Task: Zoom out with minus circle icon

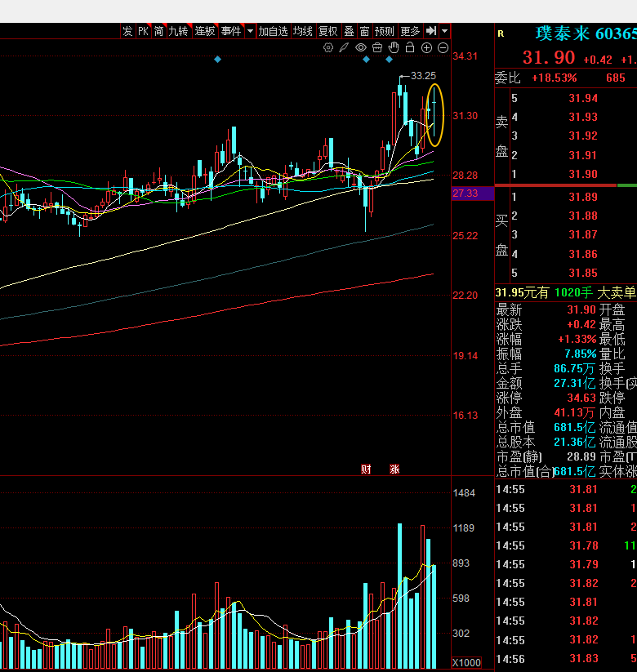Action: tap(443, 48)
